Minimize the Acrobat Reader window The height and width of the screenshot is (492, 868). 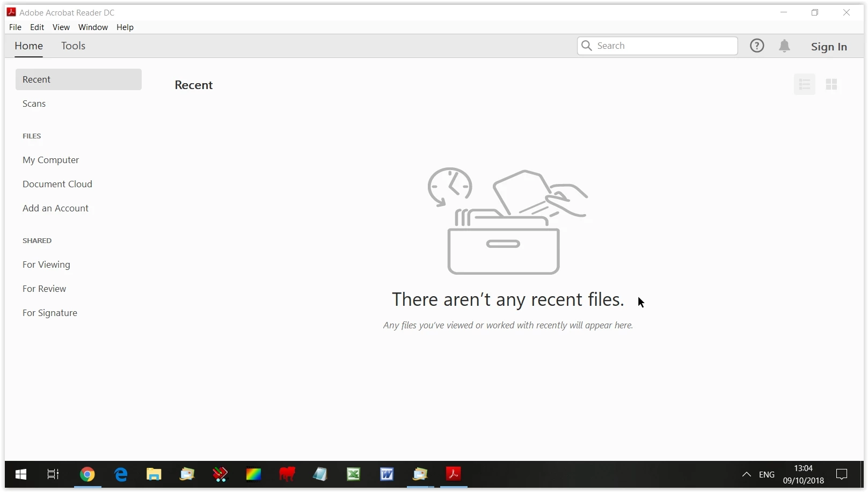pos(784,12)
